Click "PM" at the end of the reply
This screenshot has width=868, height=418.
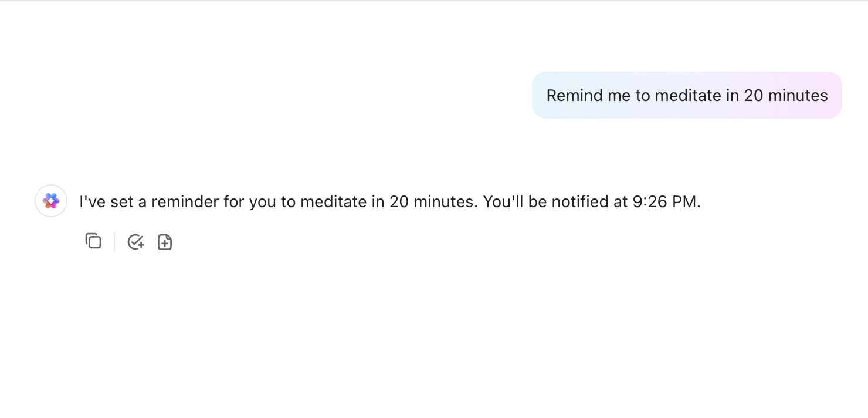click(686, 202)
